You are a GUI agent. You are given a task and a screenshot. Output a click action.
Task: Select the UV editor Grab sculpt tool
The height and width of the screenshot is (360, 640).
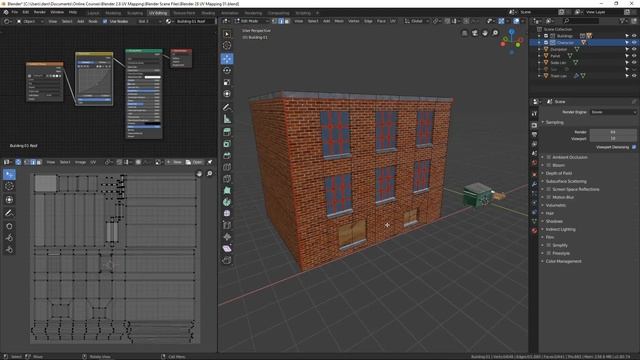(9, 226)
